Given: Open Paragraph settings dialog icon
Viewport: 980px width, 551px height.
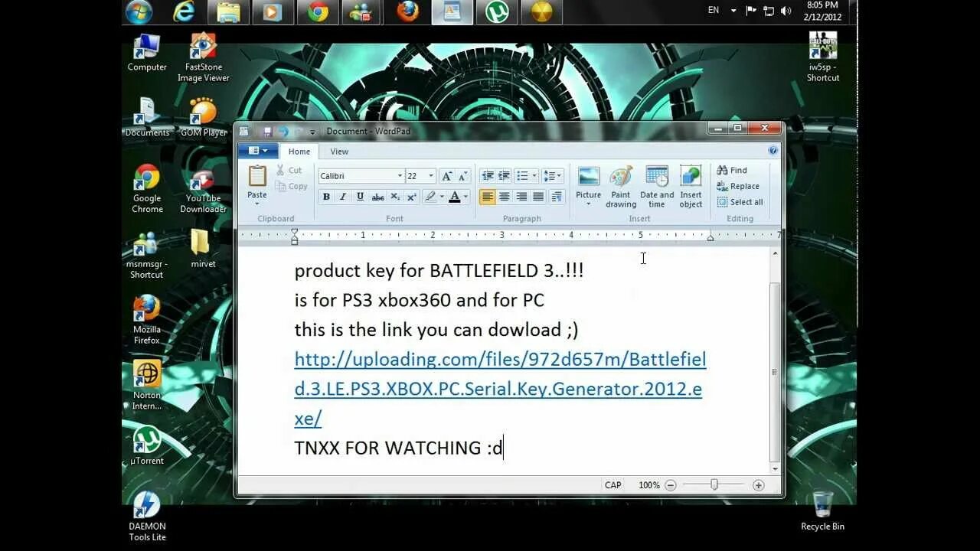Looking at the screenshot, I should click(x=557, y=197).
